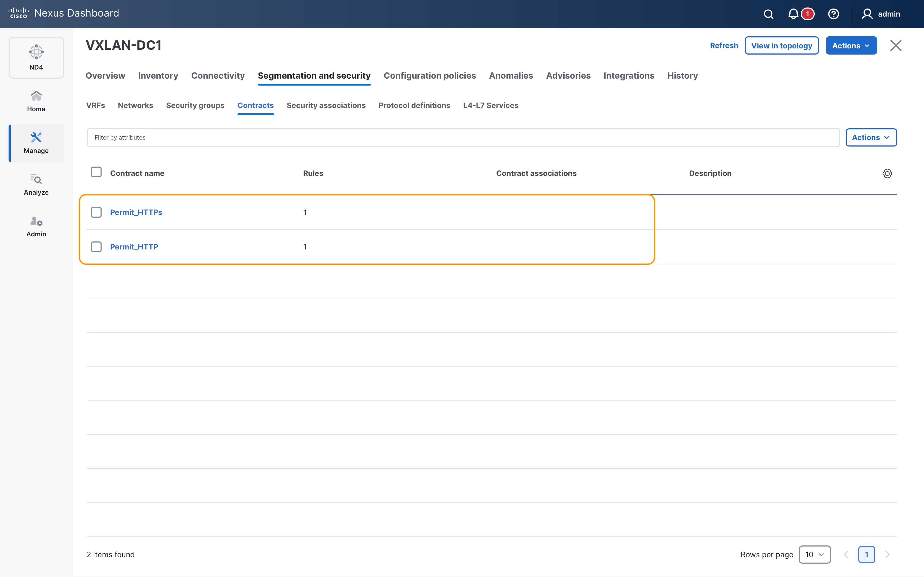Click Nexus Dashboard title text
This screenshot has height=577, width=924.
(77, 13)
